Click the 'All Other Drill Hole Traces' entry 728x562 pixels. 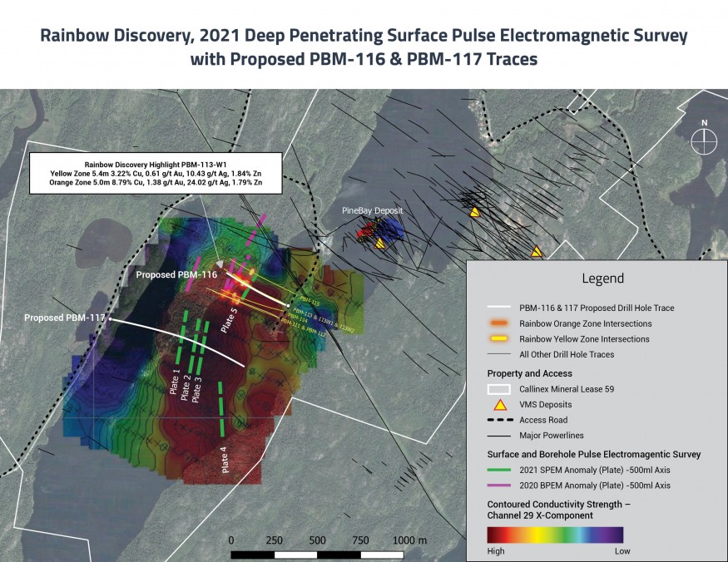(x=567, y=354)
